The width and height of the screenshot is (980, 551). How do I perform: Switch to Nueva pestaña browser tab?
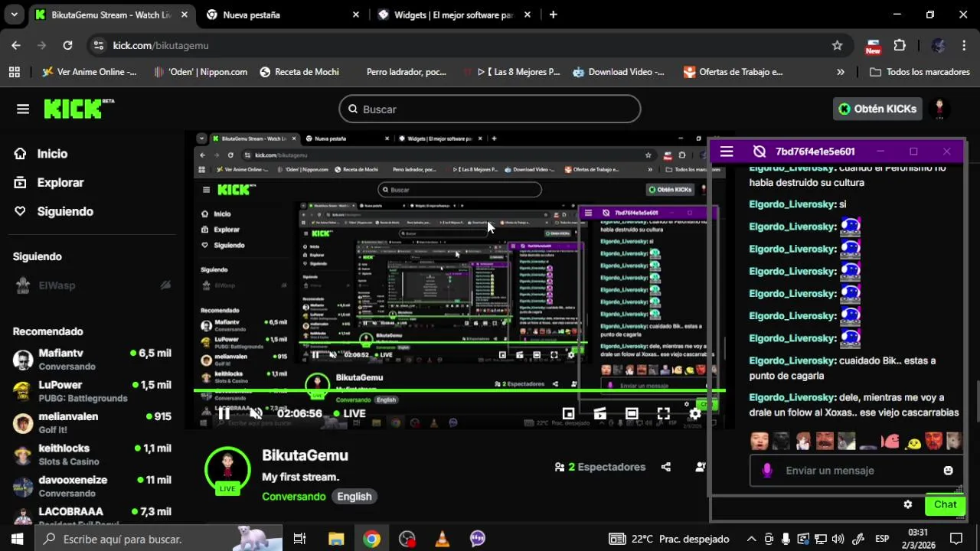283,15
